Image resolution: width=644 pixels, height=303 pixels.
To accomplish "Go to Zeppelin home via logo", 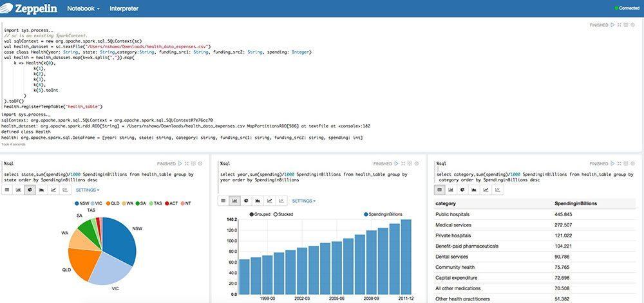I will click(30, 8).
